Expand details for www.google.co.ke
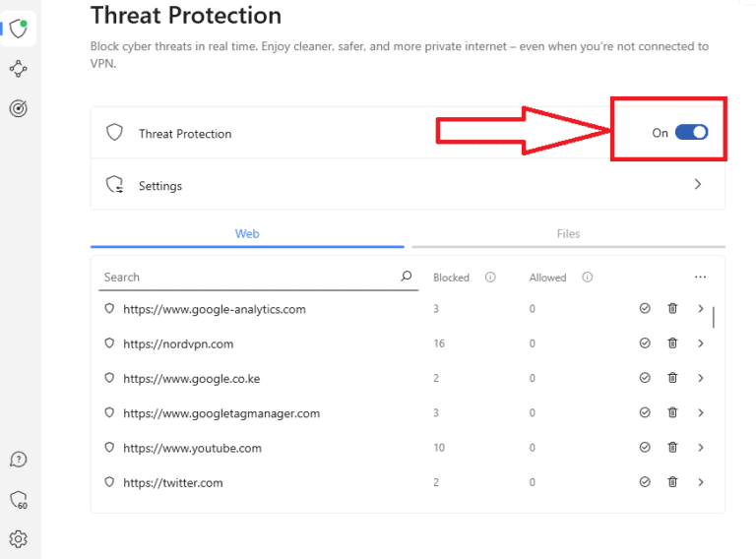Viewport: 756px width, 559px height. (x=701, y=378)
